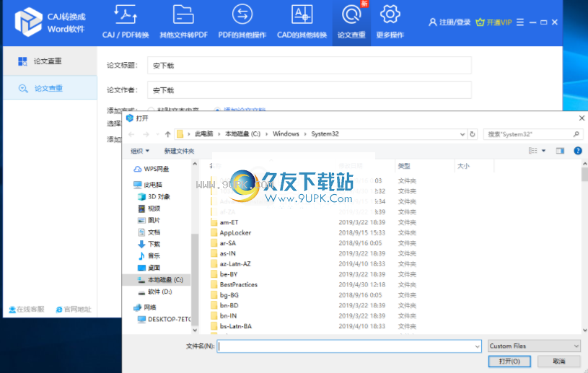Click Windows in address breadcrumb

pyautogui.click(x=286, y=133)
